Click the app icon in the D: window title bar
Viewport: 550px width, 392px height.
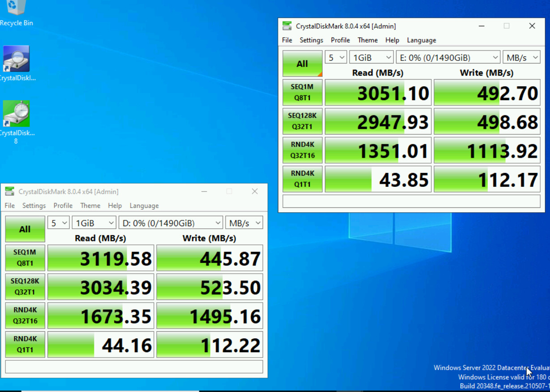9,191
